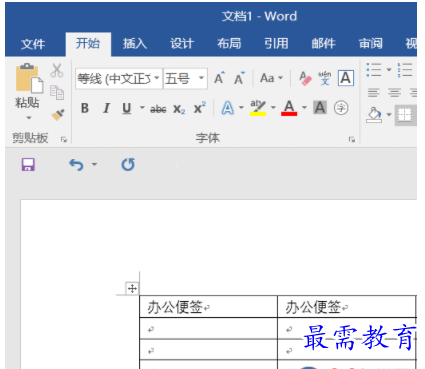Viewport: 425px width, 369px height.
Task: Toggle italic formatting
Action: tap(106, 108)
